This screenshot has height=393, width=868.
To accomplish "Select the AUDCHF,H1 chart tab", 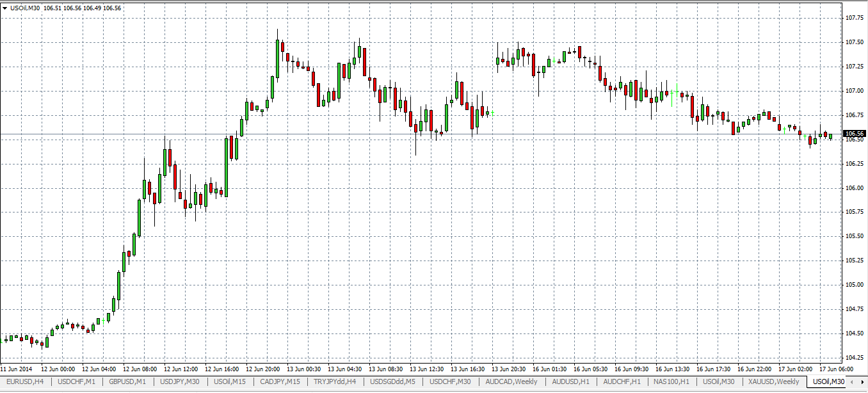I will [x=622, y=381].
